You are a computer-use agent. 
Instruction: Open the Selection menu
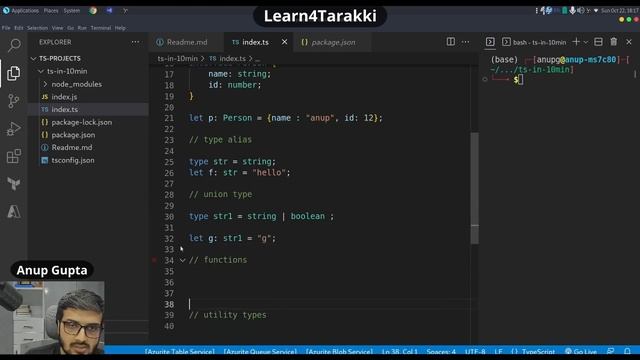[x=38, y=28]
